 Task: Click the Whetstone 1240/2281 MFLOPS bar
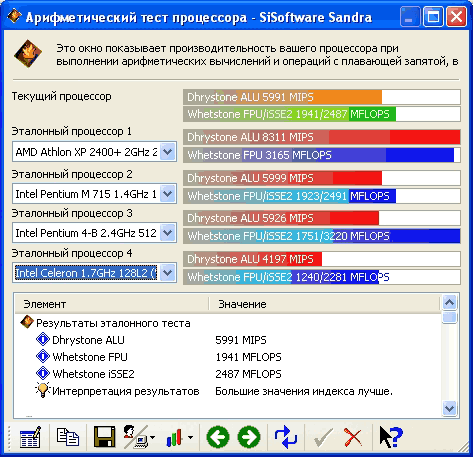(322, 277)
